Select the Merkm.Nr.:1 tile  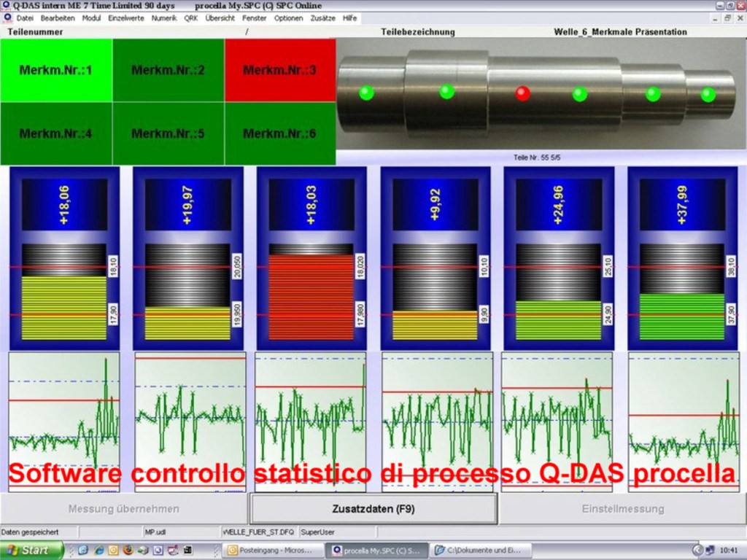[56, 71]
